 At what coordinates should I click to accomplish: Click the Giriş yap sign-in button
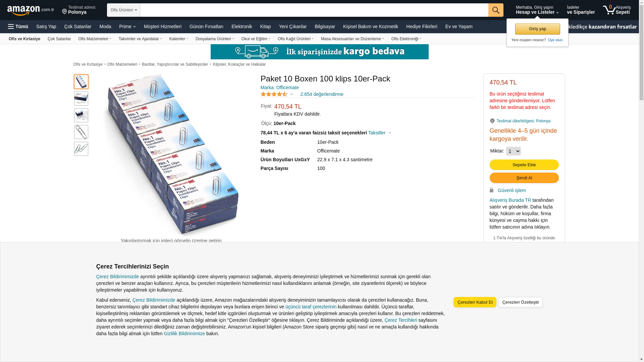click(x=537, y=29)
